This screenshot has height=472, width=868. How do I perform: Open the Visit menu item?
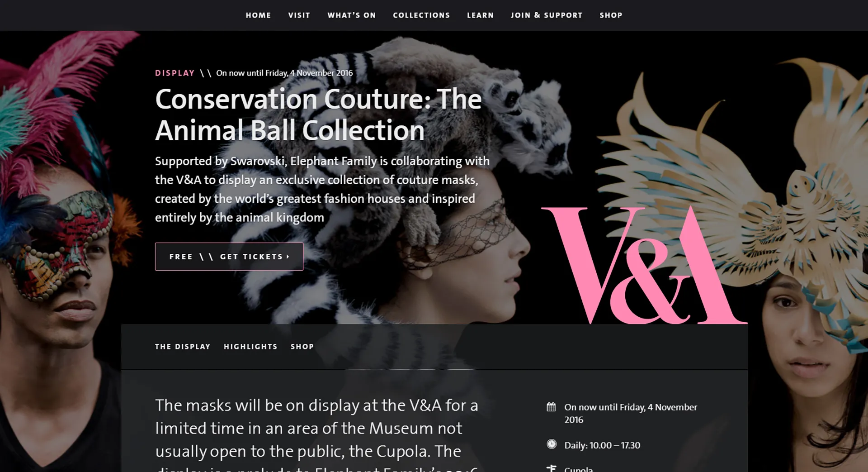299,15
